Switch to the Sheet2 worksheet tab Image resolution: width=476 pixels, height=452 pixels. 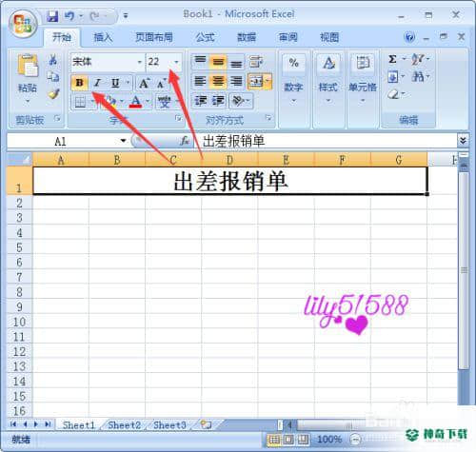[124, 425]
